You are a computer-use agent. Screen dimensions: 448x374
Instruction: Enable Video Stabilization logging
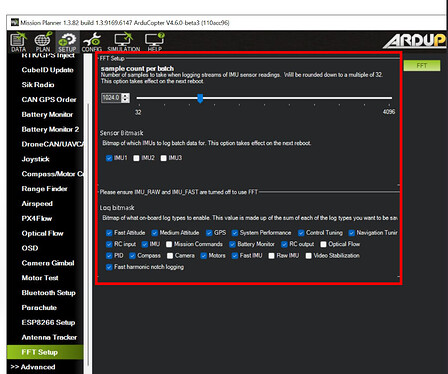[308, 256]
